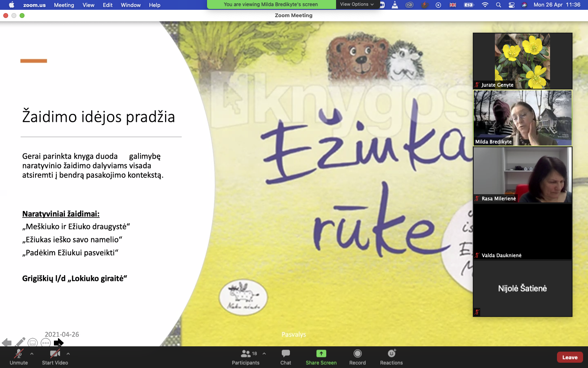This screenshot has height=368, width=588.
Task: Click the 'Zoom Meeting' window title
Action: coord(294,15)
